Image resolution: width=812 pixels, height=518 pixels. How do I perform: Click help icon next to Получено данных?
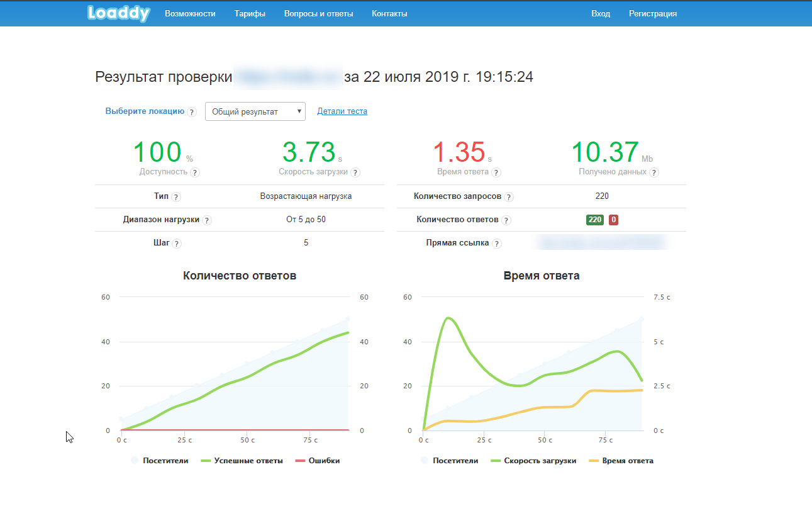[x=654, y=172]
